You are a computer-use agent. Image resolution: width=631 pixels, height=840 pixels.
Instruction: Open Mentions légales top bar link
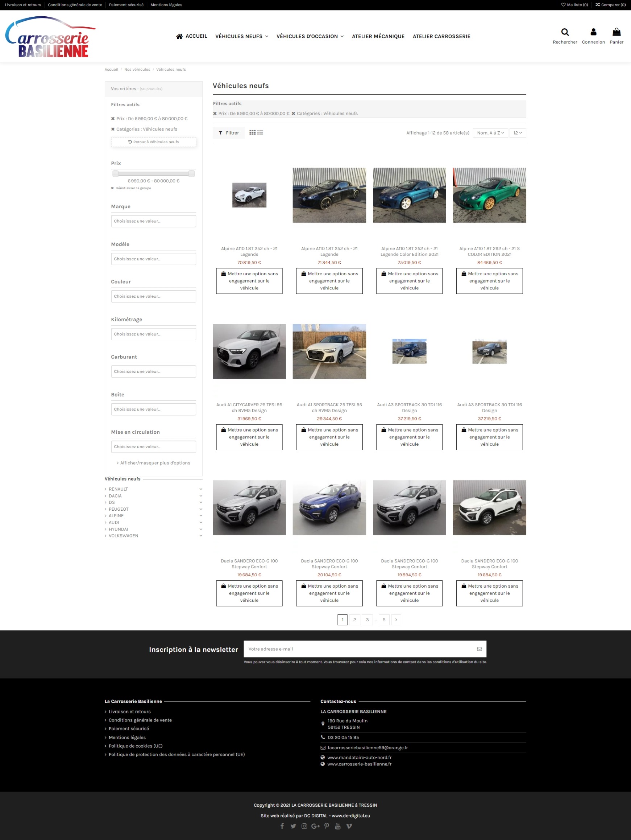[166, 5]
